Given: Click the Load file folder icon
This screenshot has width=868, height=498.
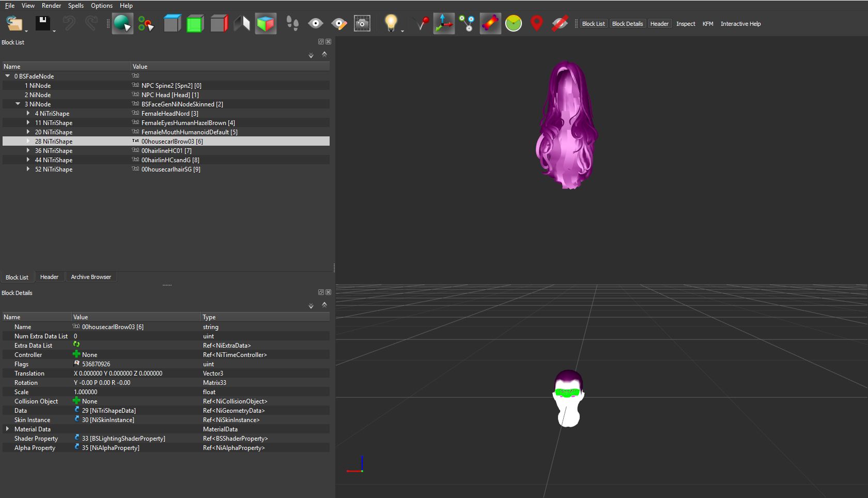Looking at the screenshot, I should (14, 24).
